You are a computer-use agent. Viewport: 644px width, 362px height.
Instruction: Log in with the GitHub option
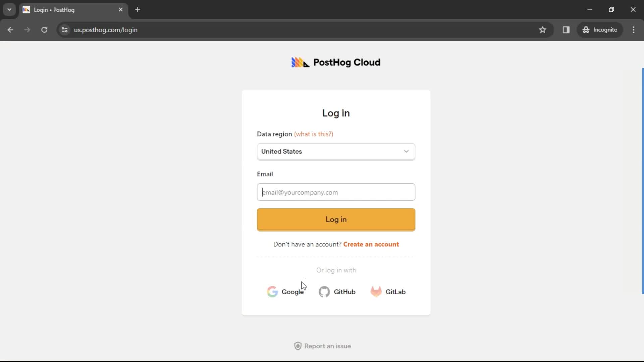(337, 292)
